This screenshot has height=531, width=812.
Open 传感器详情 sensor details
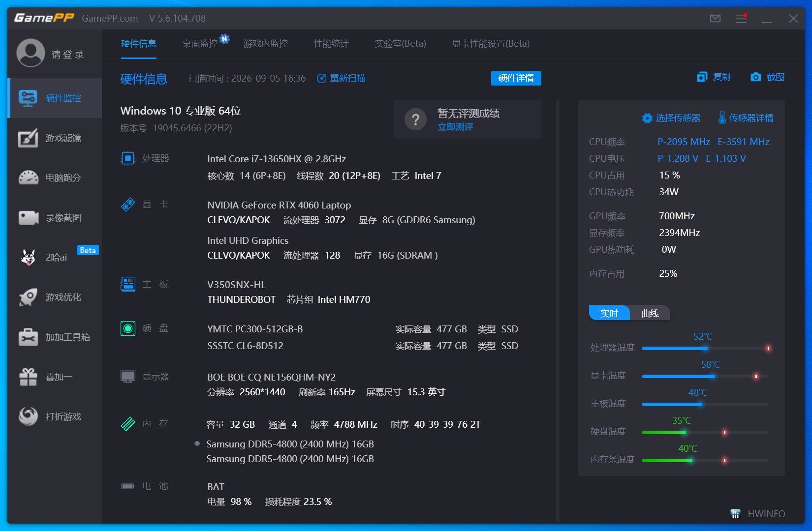(746, 118)
